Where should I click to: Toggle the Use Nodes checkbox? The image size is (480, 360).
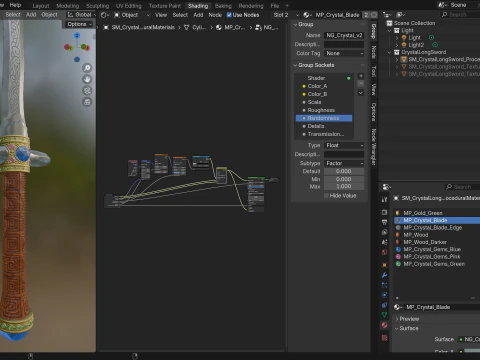point(229,15)
